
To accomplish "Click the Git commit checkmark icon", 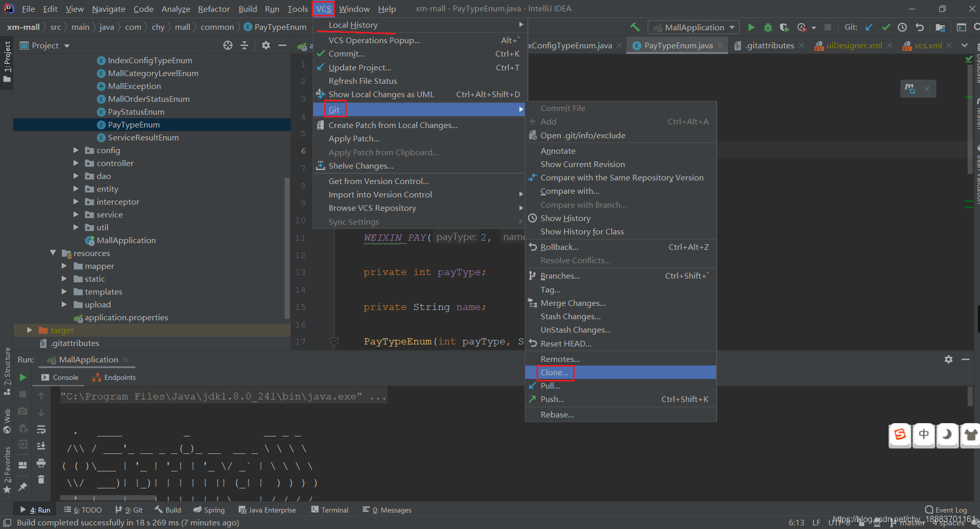I will (886, 27).
